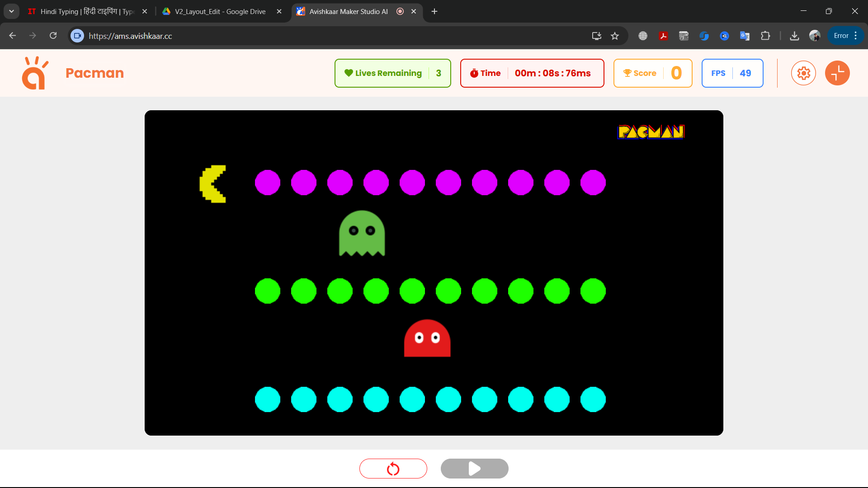Bookmark this page with star icon
This screenshot has height=488, width=868.
tap(615, 36)
